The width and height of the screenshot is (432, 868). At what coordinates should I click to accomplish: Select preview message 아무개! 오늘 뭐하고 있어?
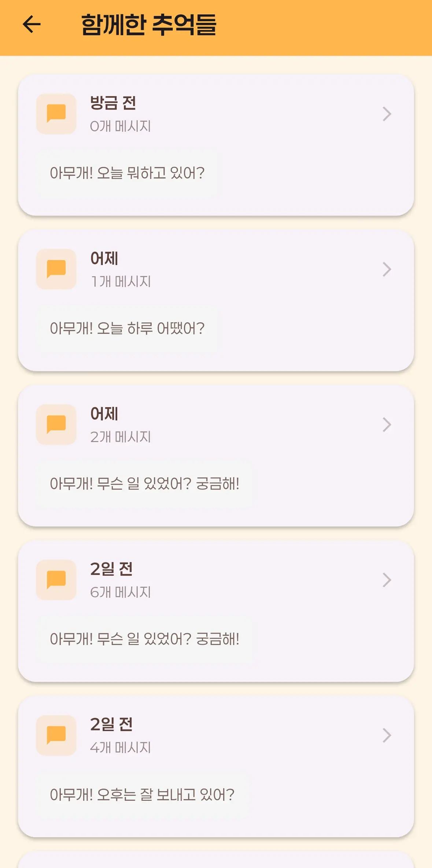click(x=127, y=173)
